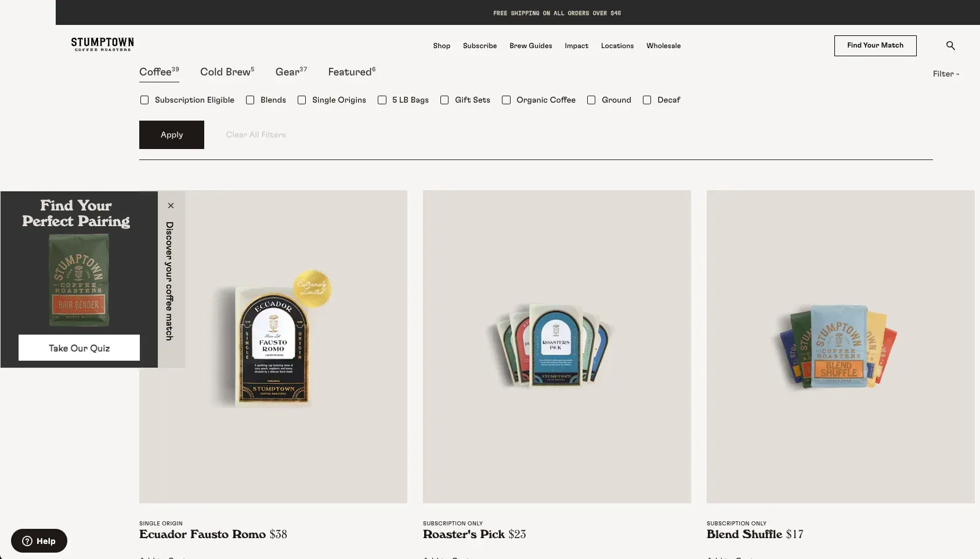Go to the Subscribe page
Viewport: 980px width, 559px height.
click(x=480, y=46)
